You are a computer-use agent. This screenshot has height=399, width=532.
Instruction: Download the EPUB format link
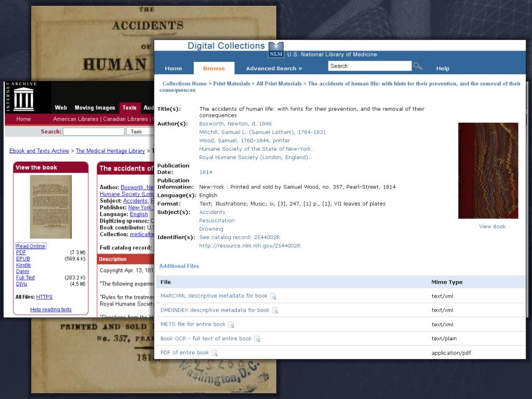coord(23,259)
